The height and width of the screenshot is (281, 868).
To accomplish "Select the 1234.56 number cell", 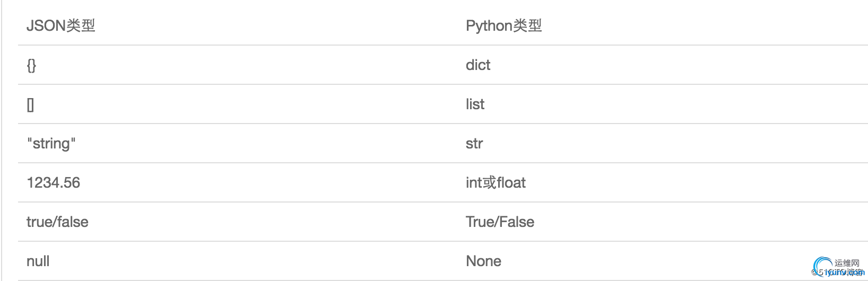I will pyautogui.click(x=53, y=182).
